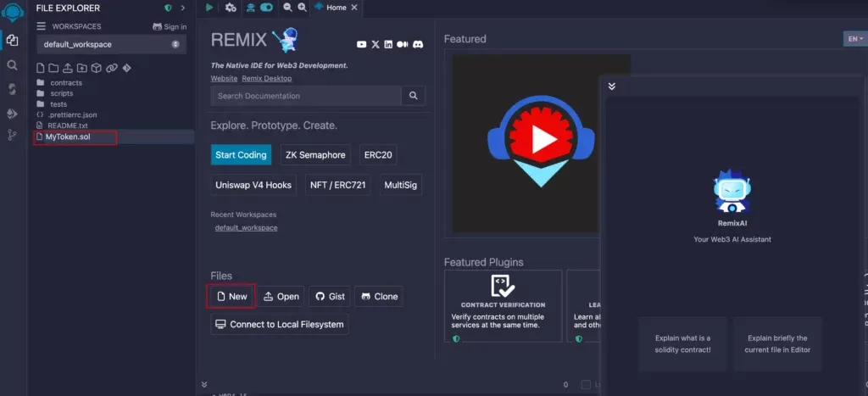The height and width of the screenshot is (396, 868).
Task: Click the Open file button
Action: click(281, 296)
